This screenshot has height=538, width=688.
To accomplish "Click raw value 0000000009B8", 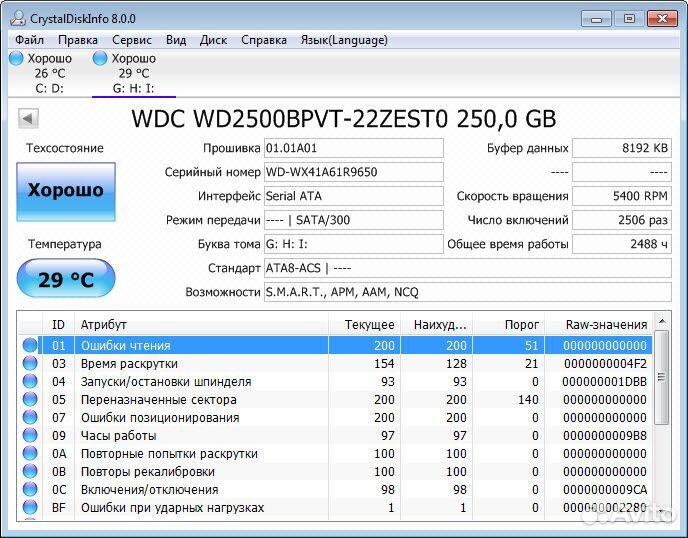I will click(x=605, y=436).
